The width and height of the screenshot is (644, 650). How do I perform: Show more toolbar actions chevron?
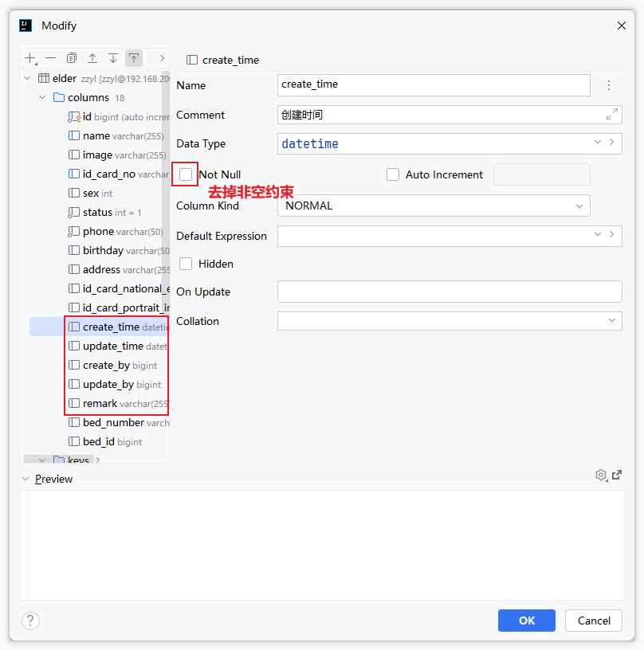(162, 58)
